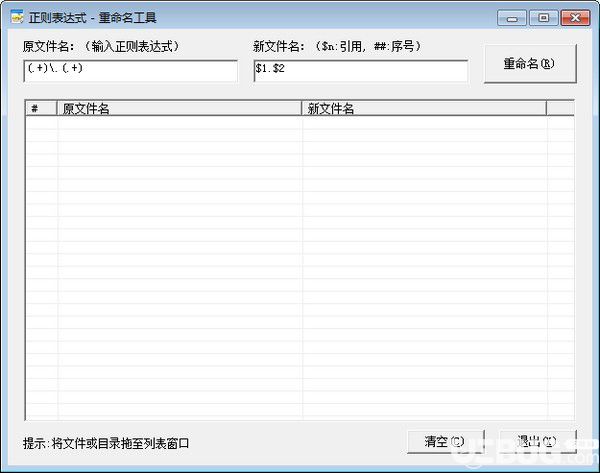Click the 原文件名 regex input field
Viewport: 600px width, 473px height.
(x=130, y=71)
